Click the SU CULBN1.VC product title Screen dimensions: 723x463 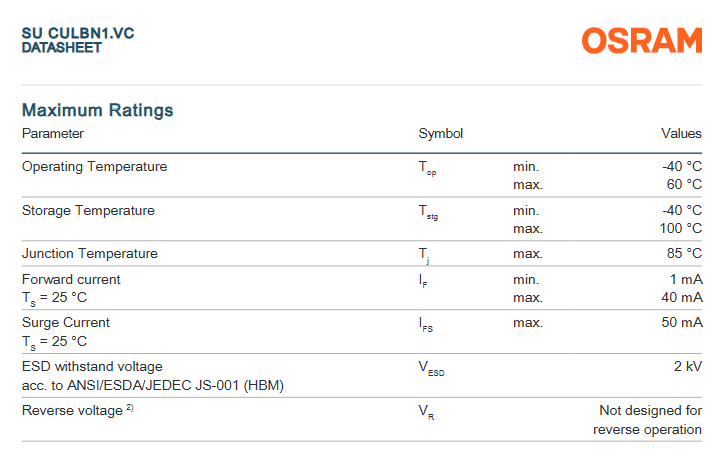click(78, 33)
